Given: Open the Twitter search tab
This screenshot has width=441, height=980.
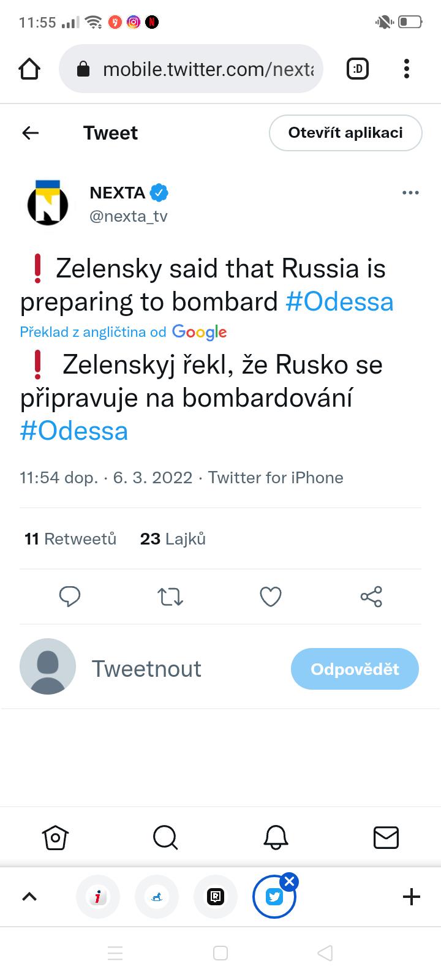Looking at the screenshot, I should (165, 837).
